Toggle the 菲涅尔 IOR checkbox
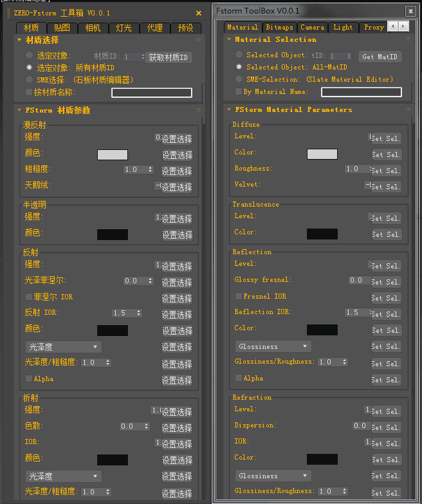422x504 pixels. pyautogui.click(x=28, y=297)
